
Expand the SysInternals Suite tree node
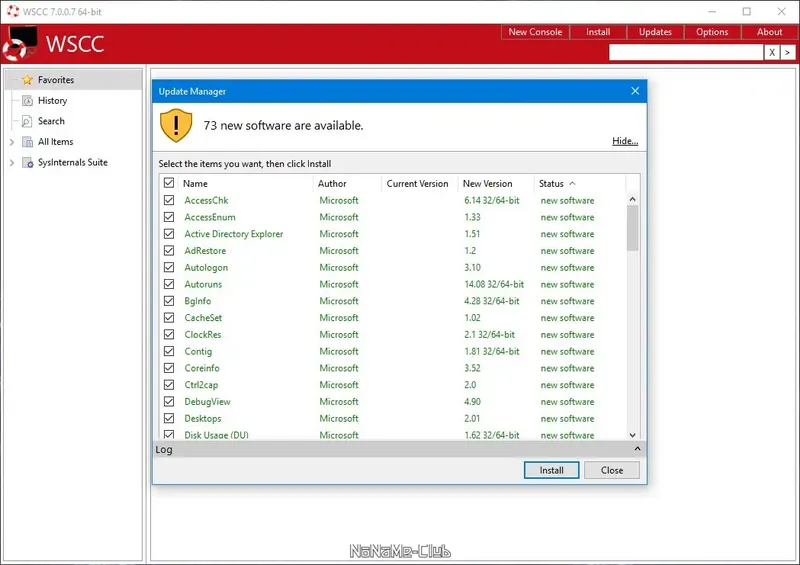12,163
